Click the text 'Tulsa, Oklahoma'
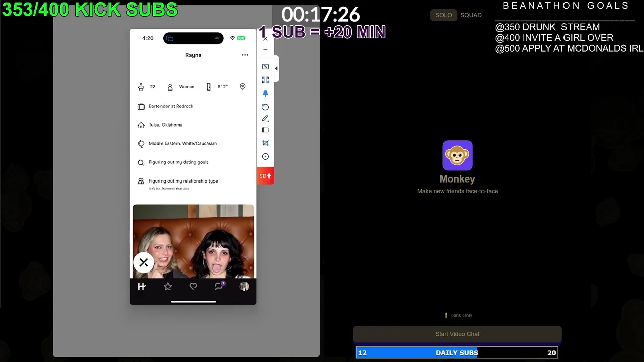The width and height of the screenshot is (644, 362). 166,125
